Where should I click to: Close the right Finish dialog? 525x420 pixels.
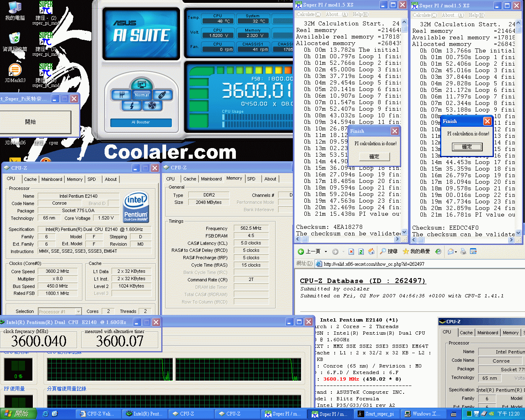tap(487, 121)
